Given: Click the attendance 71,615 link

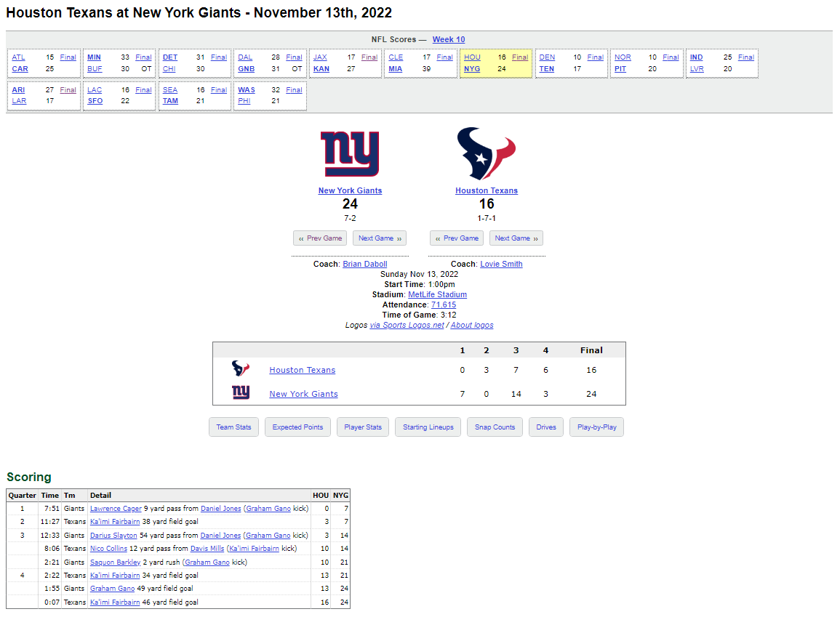Looking at the screenshot, I should [444, 305].
